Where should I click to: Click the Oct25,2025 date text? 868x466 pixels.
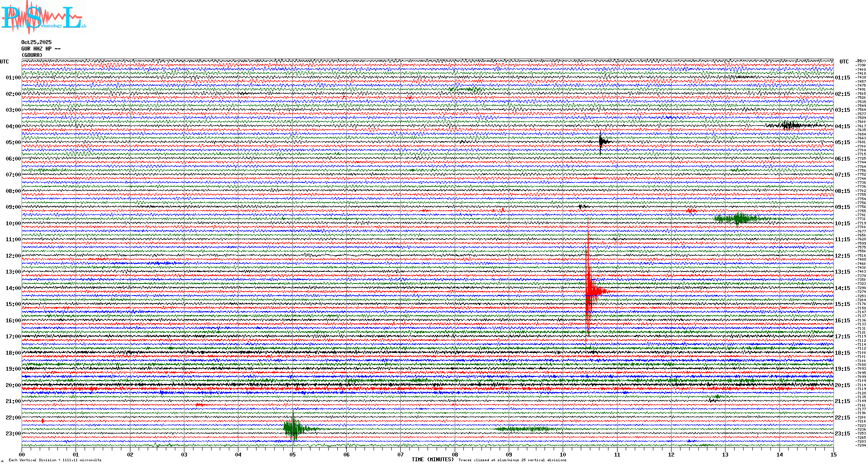[36, 42]
